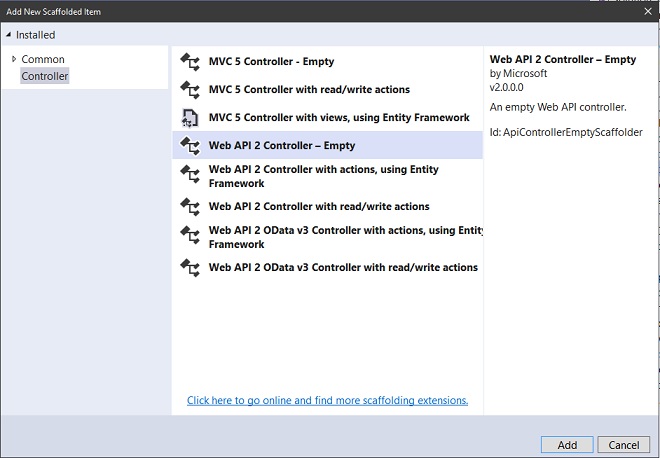Screen dimensions: 660x458
Task: Click icon for OData v3 Controller using Entity Framework
Action: coord(190,237)
